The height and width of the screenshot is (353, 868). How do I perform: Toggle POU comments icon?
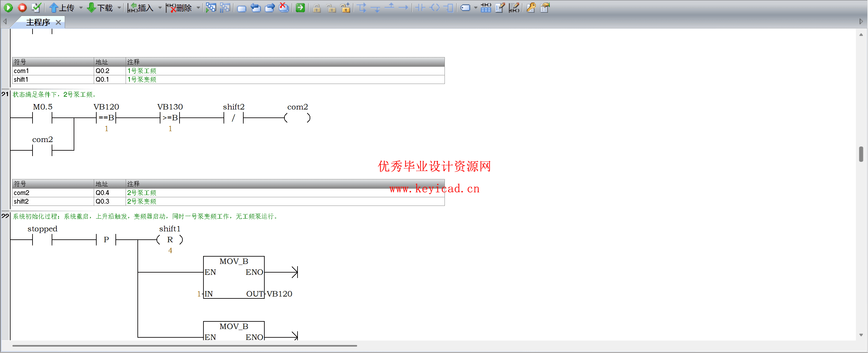(x=500, y=7)
